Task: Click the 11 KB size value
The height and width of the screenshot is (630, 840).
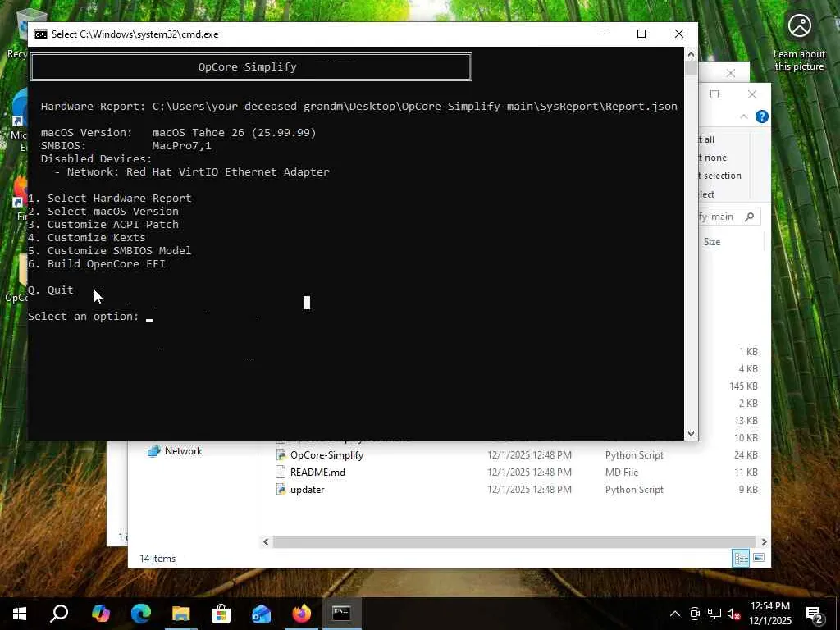Action: [x=746, y=472]
